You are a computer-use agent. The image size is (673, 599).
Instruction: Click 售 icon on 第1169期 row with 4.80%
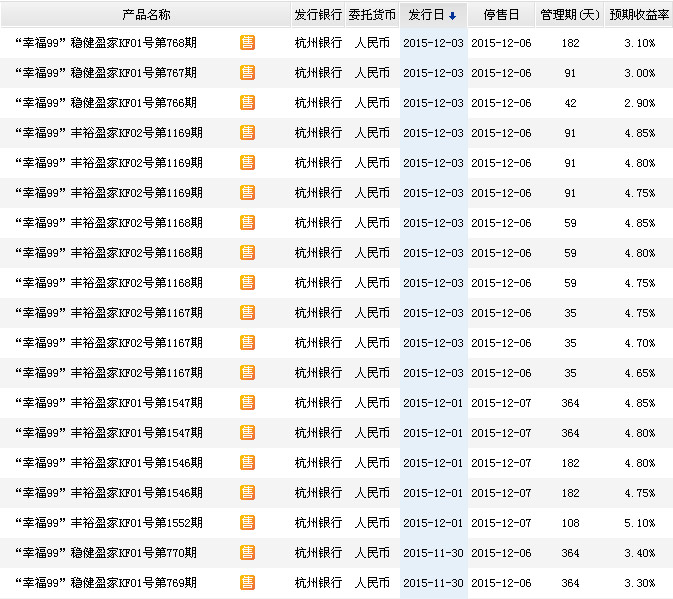(x=247, y=163)
